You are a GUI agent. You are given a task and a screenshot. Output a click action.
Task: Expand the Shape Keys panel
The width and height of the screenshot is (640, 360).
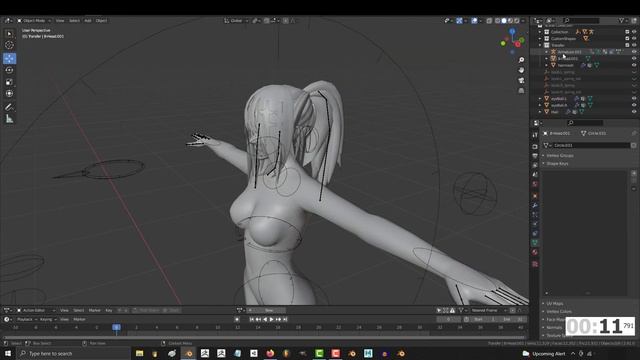[557, 164]
